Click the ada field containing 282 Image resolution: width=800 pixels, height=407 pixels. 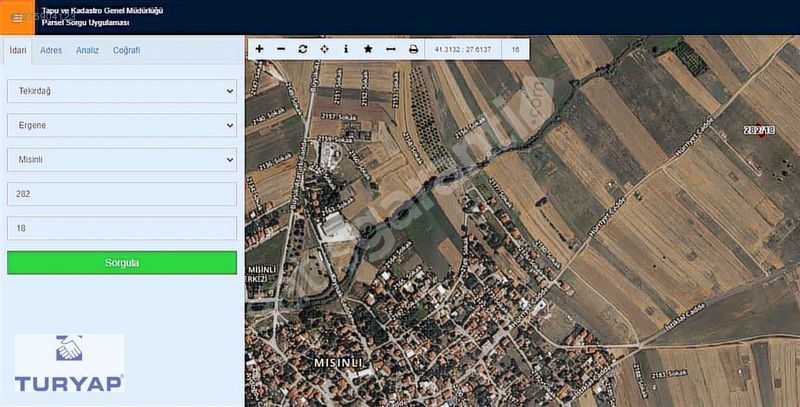click(x=122, y=194)
